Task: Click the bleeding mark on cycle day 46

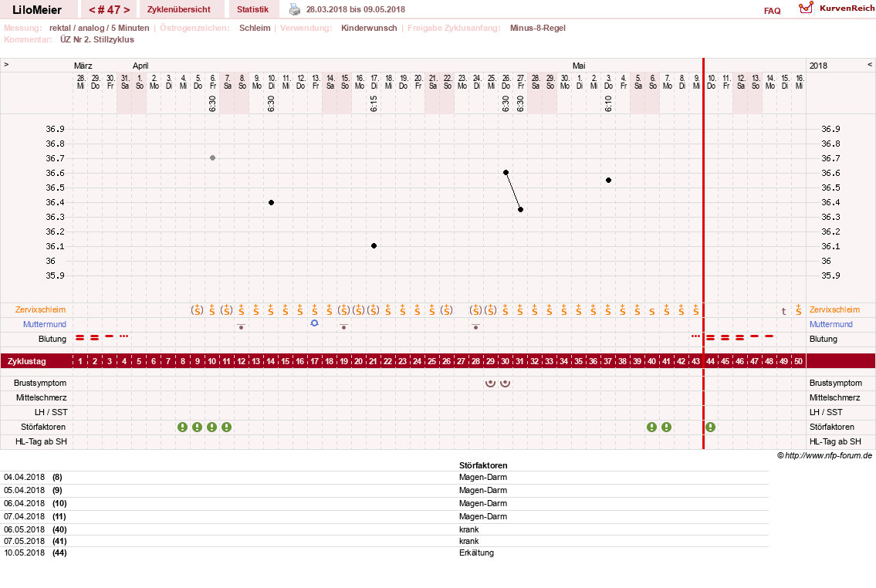Action: (739, 338)
